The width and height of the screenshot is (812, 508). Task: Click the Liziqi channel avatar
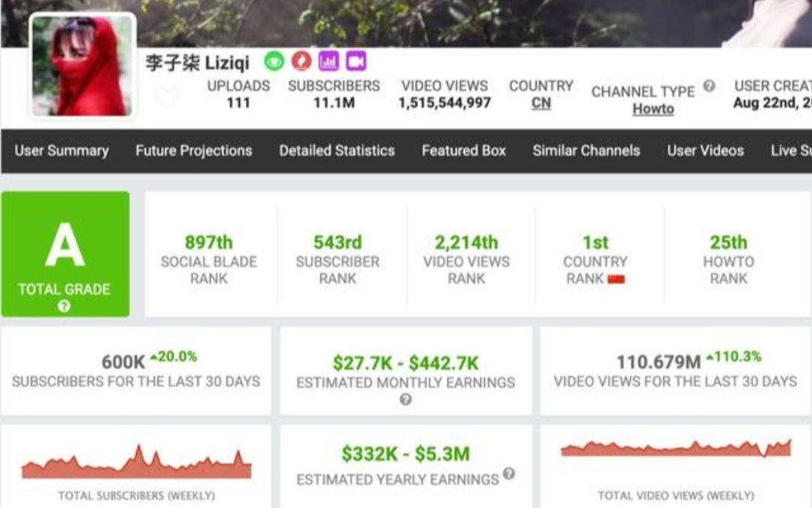pyautogui.click(x=83, y=65)
